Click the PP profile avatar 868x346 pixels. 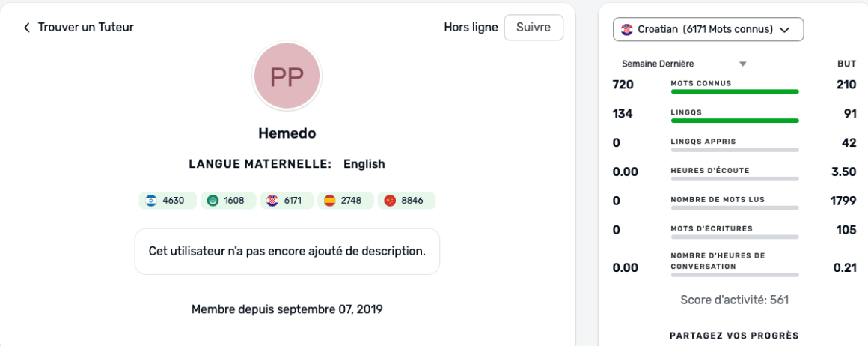click(x=287, y=76)
